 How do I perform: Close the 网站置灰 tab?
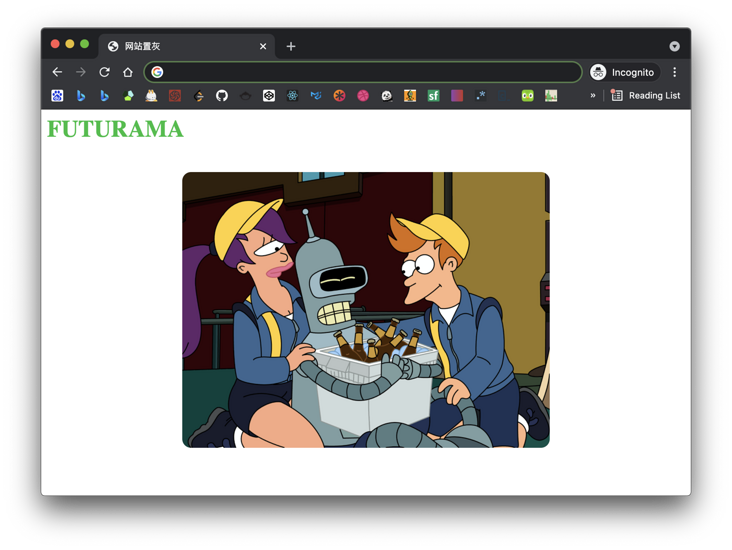coord(263,46)
